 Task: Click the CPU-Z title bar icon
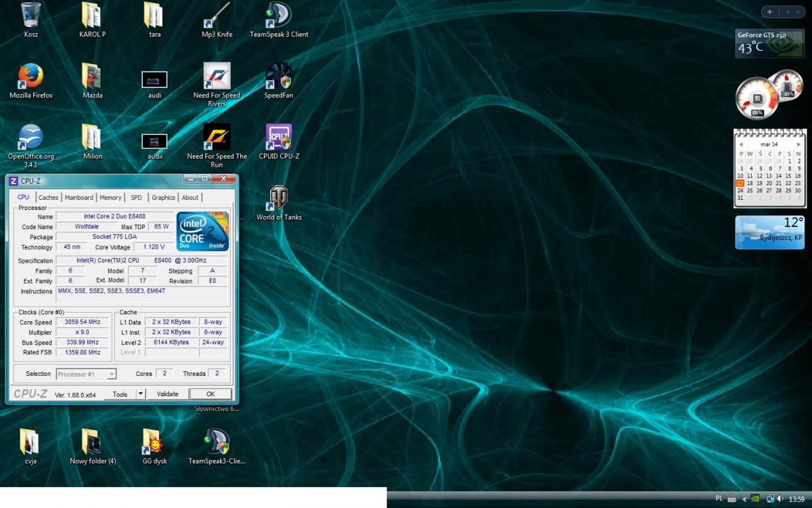click(14, 180)
